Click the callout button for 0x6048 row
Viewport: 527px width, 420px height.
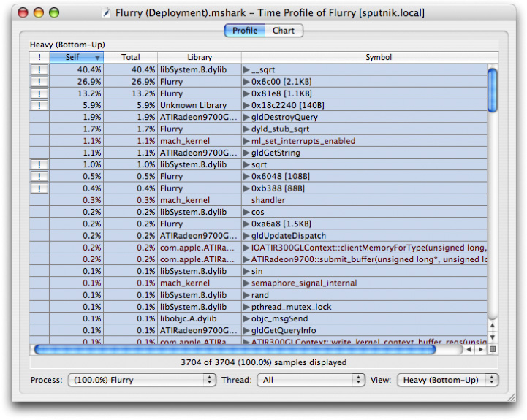pyautogui.click(x=39, y=176)
